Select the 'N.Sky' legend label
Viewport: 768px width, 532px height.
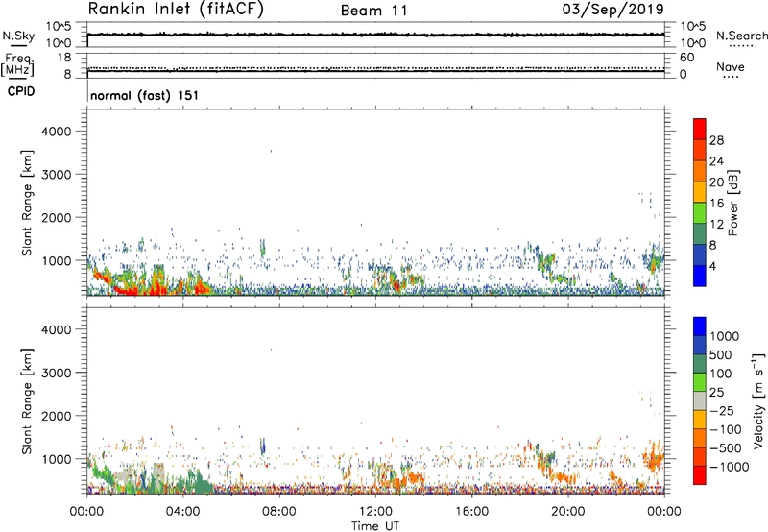18,36
